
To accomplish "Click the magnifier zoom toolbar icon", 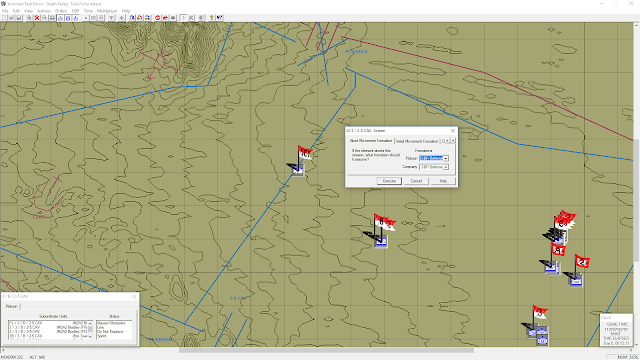I will tap(44, 18).
